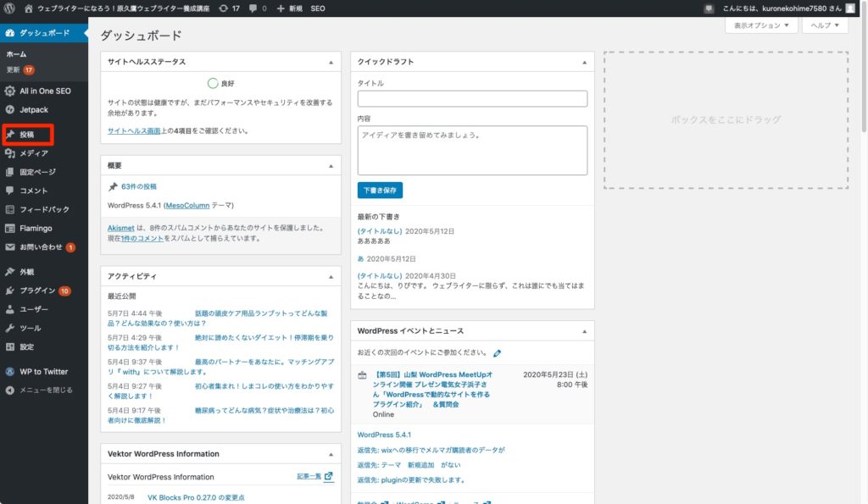The image size is (868, 504).
Task: Click the Posts pushpin icon in sidebar
Action: 10,134
